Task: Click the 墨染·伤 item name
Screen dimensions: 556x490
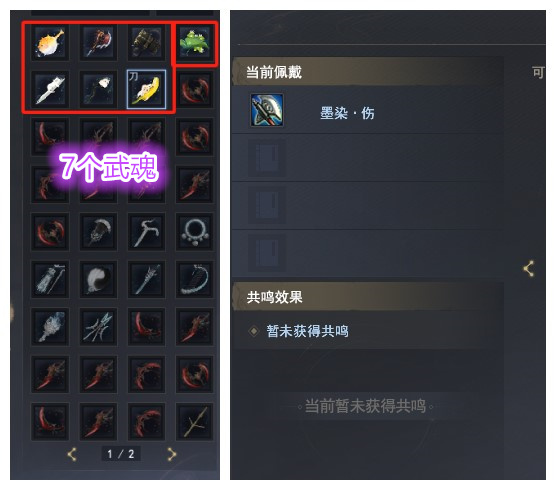Action: [x=347, y=113]
